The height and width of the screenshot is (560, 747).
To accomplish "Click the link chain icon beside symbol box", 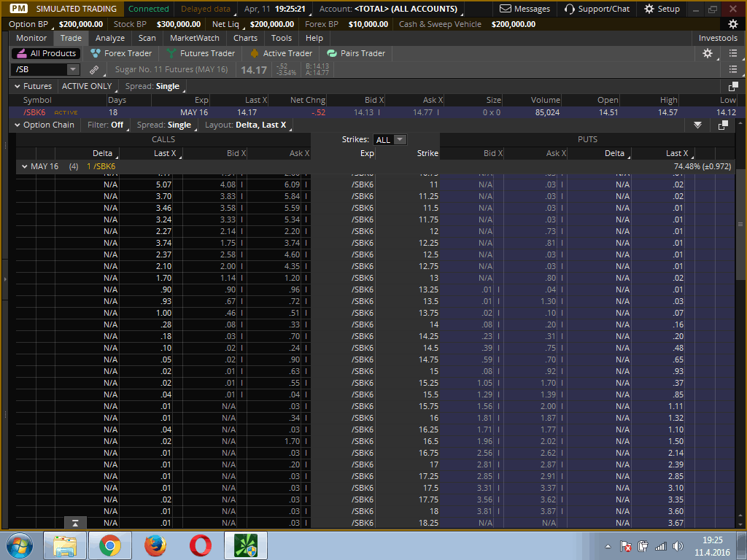I will pyautogui.click(x=94, y=70).
